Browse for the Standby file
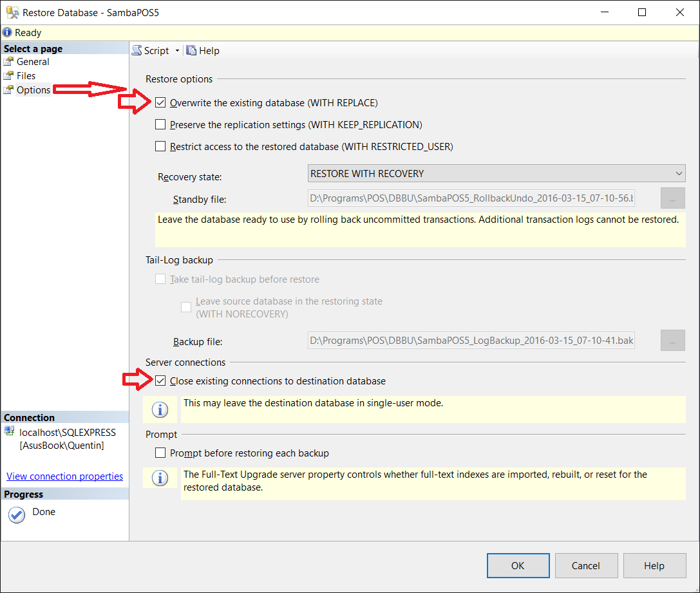 673,198
